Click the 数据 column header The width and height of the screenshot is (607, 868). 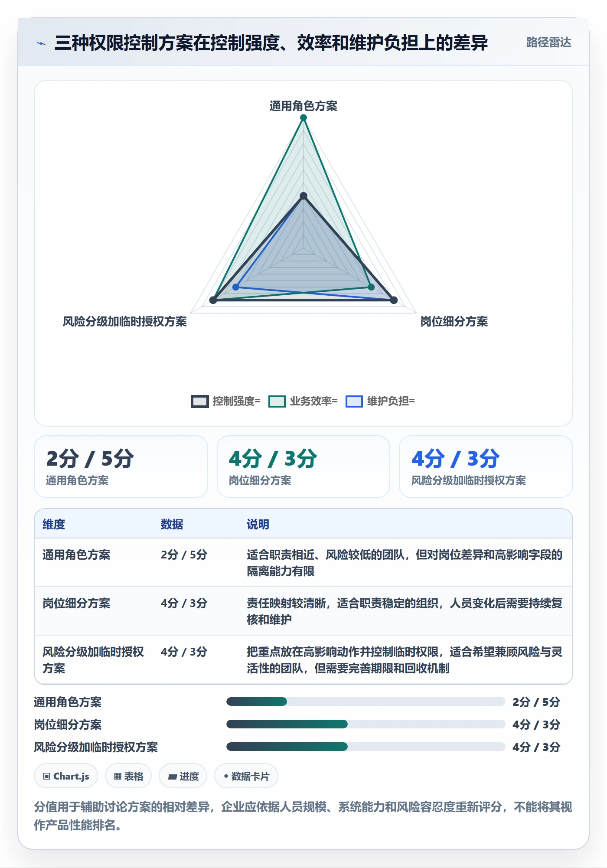click(x=172, y=524)
